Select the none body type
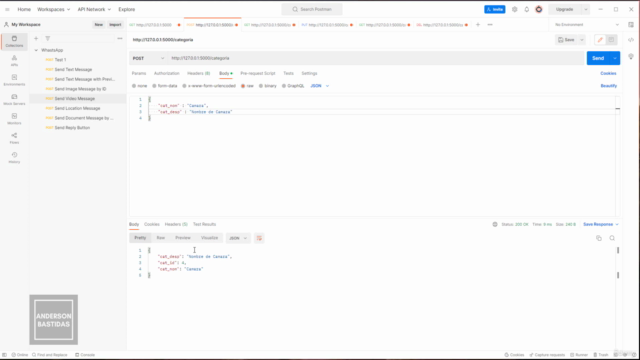This screenshot has width=640, height=360. click(x=140, y=86)
